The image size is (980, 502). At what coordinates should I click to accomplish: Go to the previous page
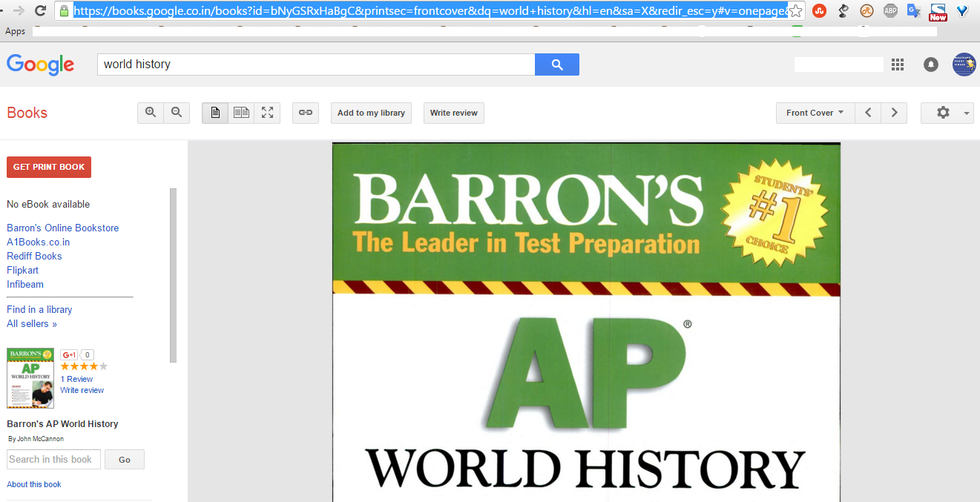868,113
